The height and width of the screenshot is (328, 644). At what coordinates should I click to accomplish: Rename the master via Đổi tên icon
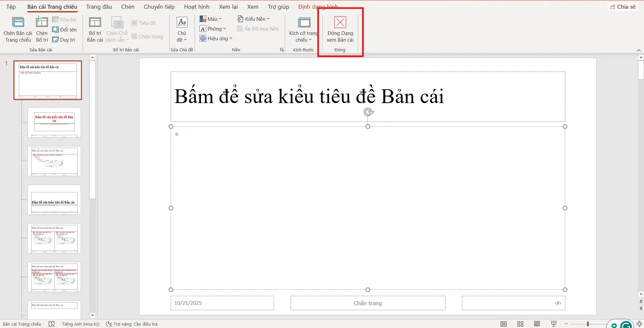(x=65, y=30)
